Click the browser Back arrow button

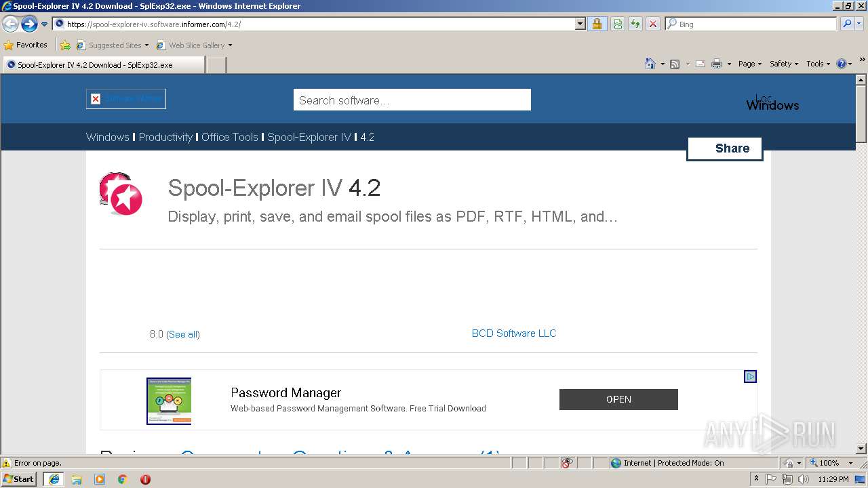[11, 24]
